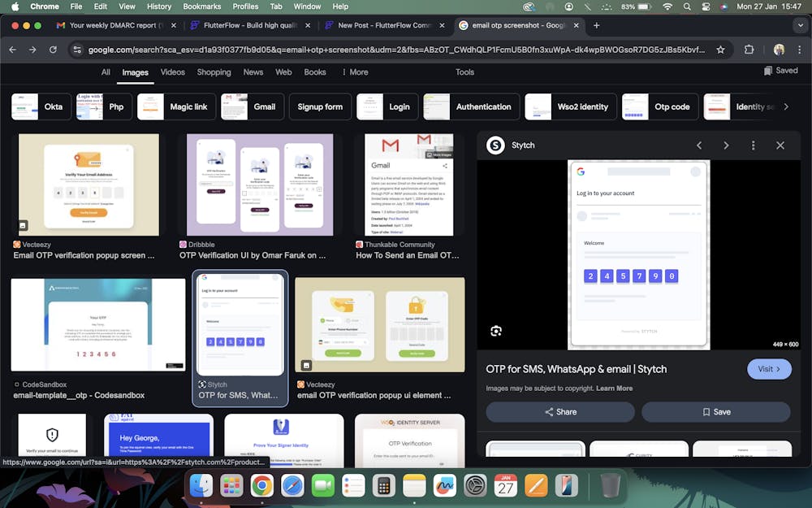Open Safari from the dock

pyautogui.click(x=292, y=486)
